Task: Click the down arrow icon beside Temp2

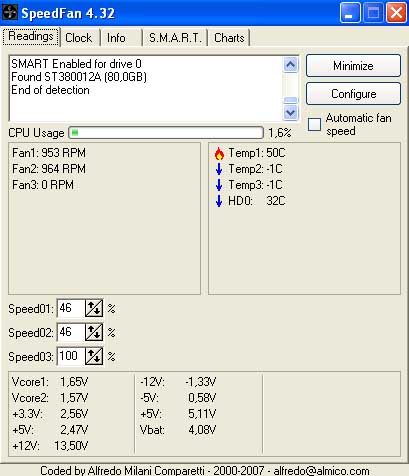Action: pyautogui.click(x=219, y=169)
